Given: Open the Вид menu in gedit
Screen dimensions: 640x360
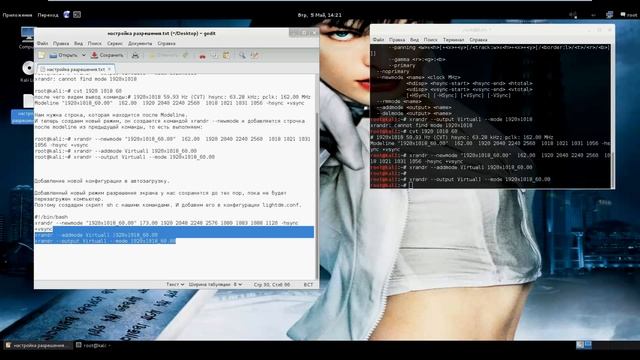Looking at the screenshot, I should coord(78,43).
